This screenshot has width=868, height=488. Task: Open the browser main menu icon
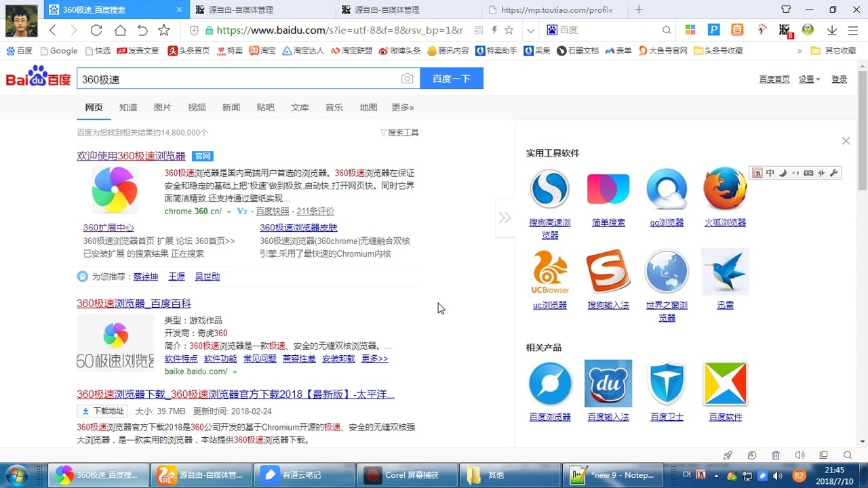click(x=852, y=30)
